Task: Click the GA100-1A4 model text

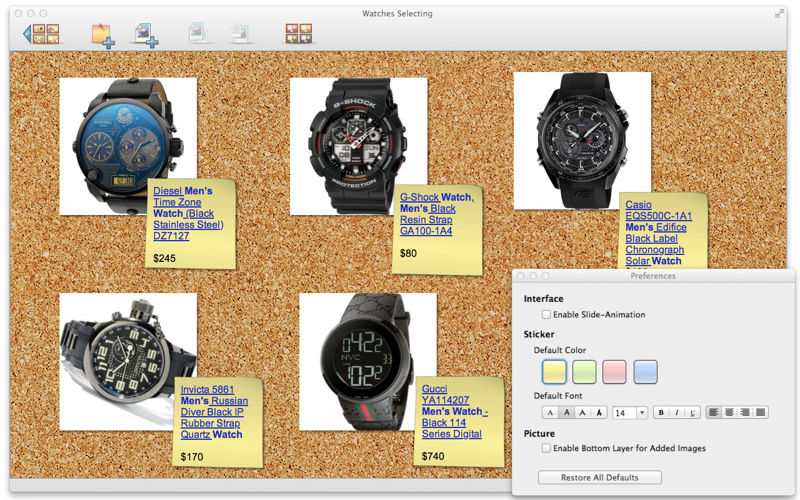Action: click(426, 231)
